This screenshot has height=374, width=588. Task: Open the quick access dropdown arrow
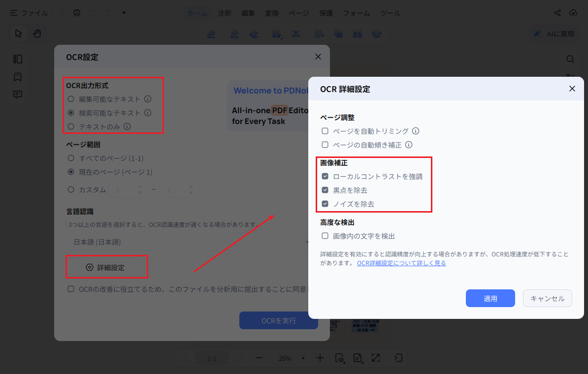point(124,13)
